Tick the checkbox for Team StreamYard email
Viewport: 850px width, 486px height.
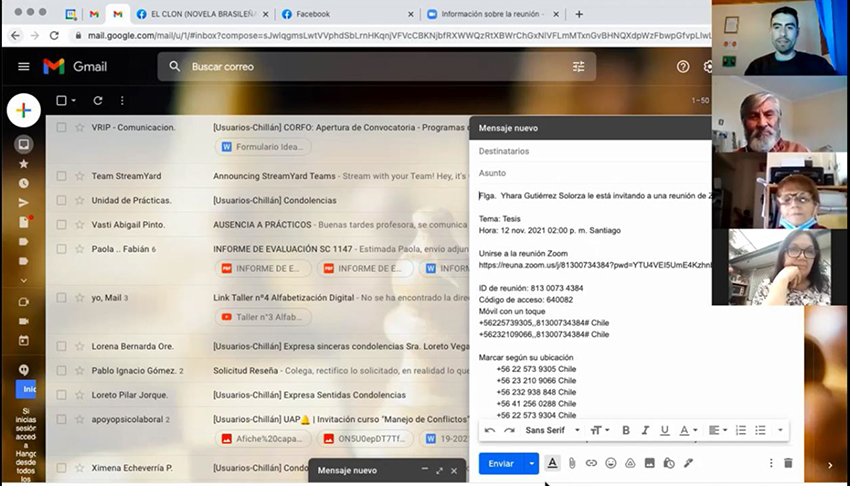click(61, 176)
